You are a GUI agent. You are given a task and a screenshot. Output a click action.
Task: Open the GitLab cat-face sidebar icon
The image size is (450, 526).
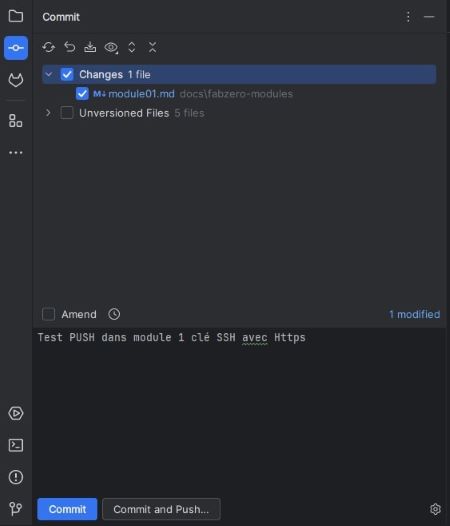pyautogui.click(x=16, y=80)
